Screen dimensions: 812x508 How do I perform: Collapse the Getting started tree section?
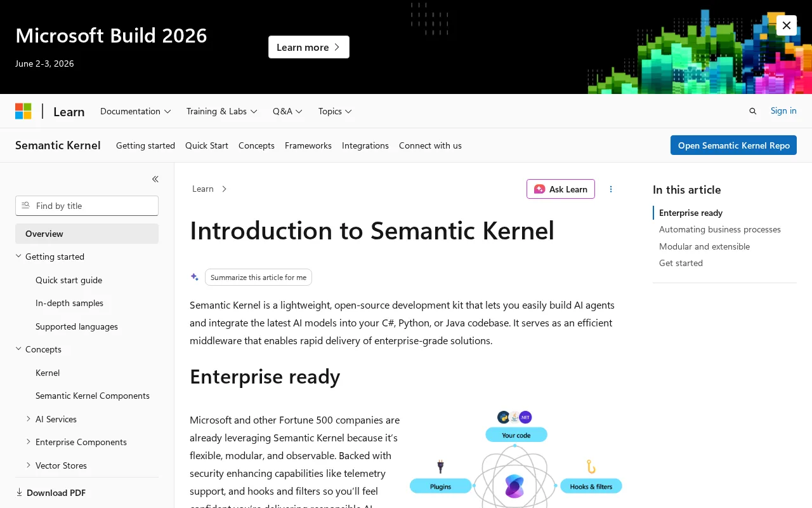[x=18, y=257]
